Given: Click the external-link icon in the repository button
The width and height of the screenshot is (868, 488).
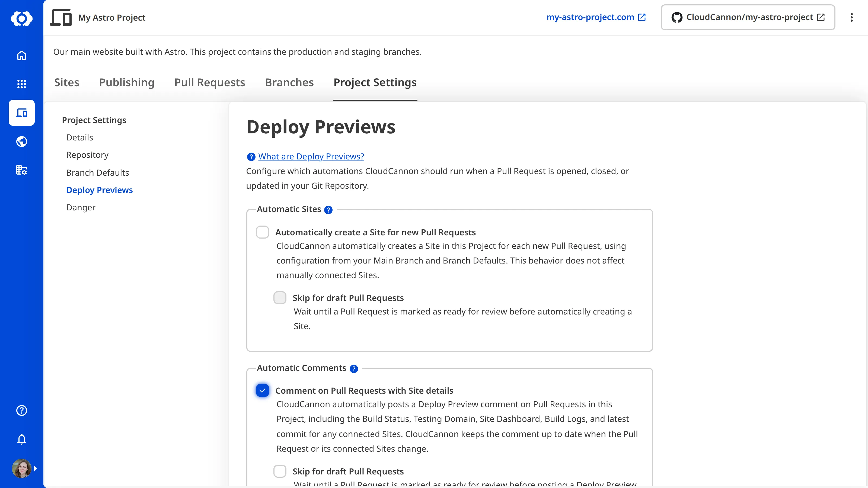Looking at the screenshot, I should (x=821, y=17).
